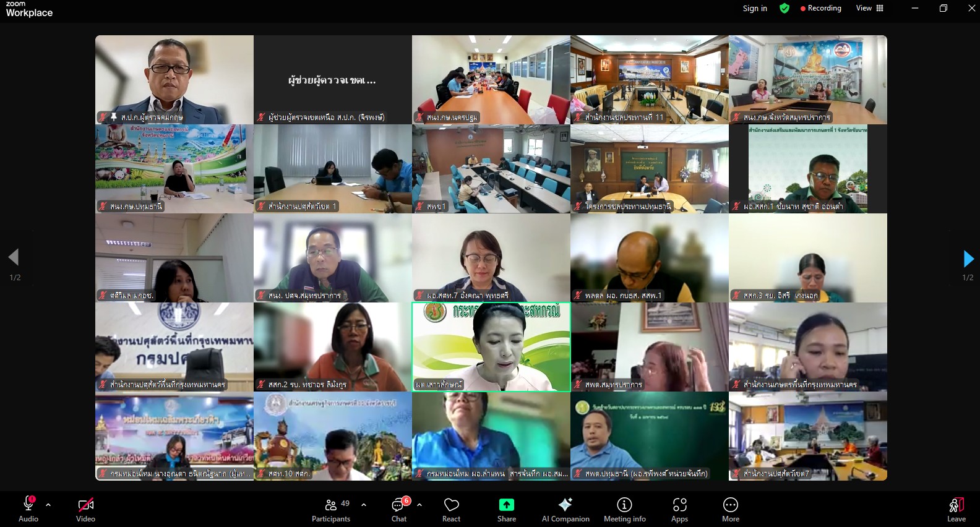Screen dimensions: 980x527
Task: Select the โครงการชลประทานปทุมธานี video tile
Action: [650, 169]
